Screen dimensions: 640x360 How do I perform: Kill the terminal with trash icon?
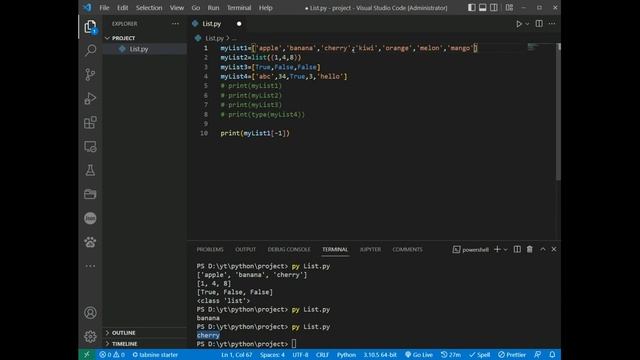point(529,249)
